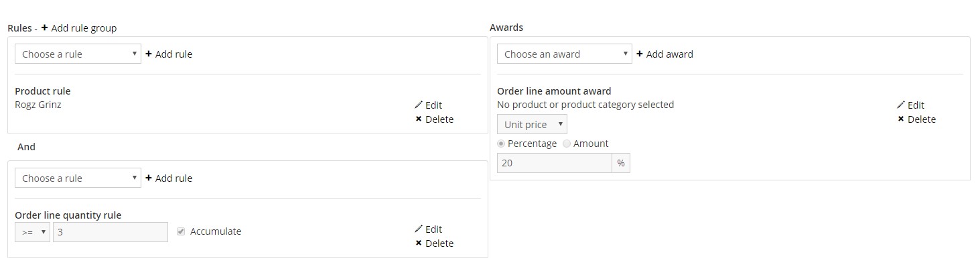Select the Amount radio option

coord(567,144)
